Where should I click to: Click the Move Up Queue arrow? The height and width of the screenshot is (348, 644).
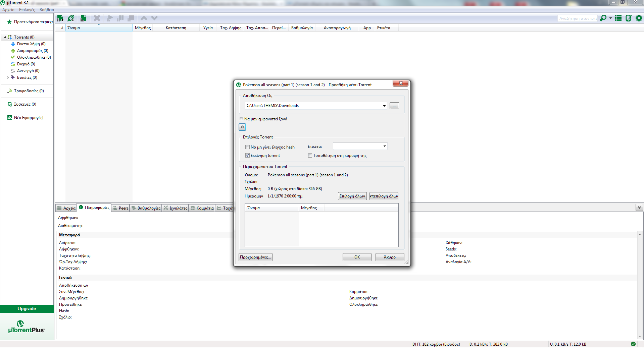pos(144,18)
